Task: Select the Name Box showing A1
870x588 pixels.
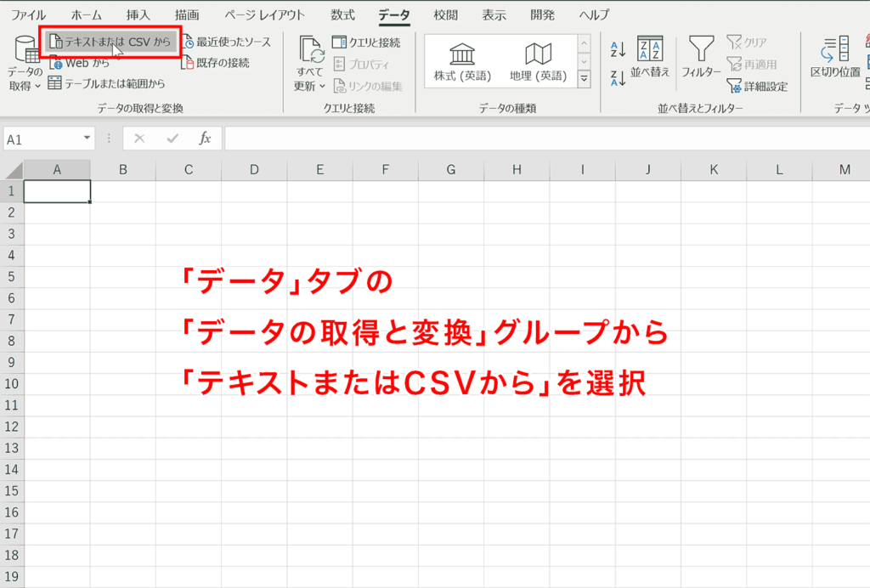Action: tap(41, 137)
